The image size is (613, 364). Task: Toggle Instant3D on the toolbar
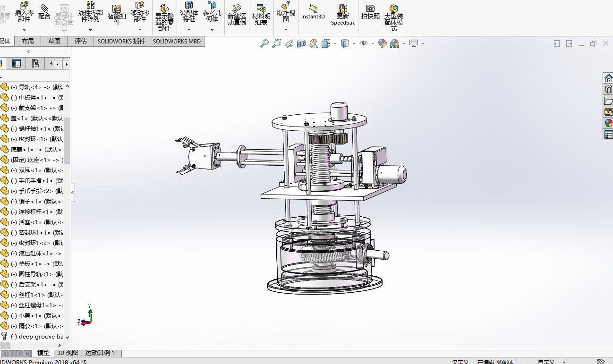313,11
